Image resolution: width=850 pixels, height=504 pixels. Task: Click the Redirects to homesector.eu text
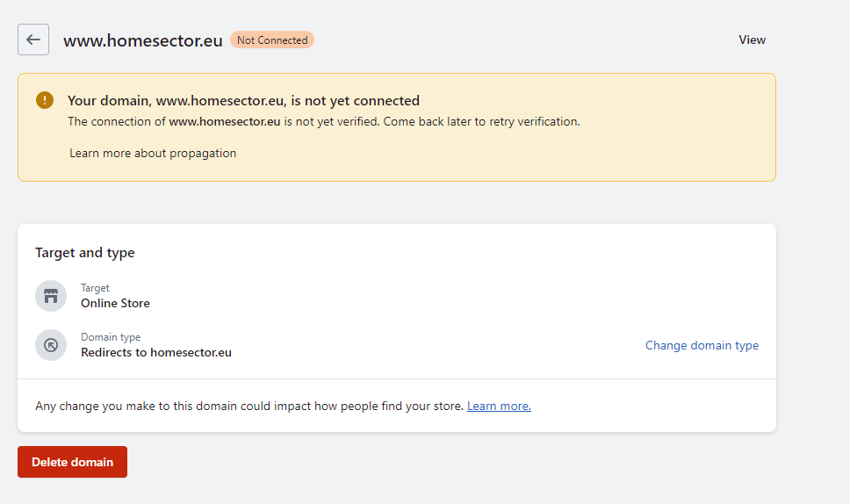click(x=156, y=352)
